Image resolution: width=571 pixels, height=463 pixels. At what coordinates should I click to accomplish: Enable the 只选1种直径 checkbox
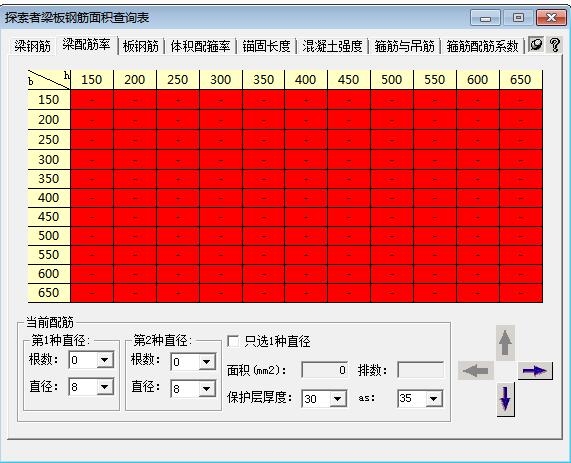click(233, 341)
